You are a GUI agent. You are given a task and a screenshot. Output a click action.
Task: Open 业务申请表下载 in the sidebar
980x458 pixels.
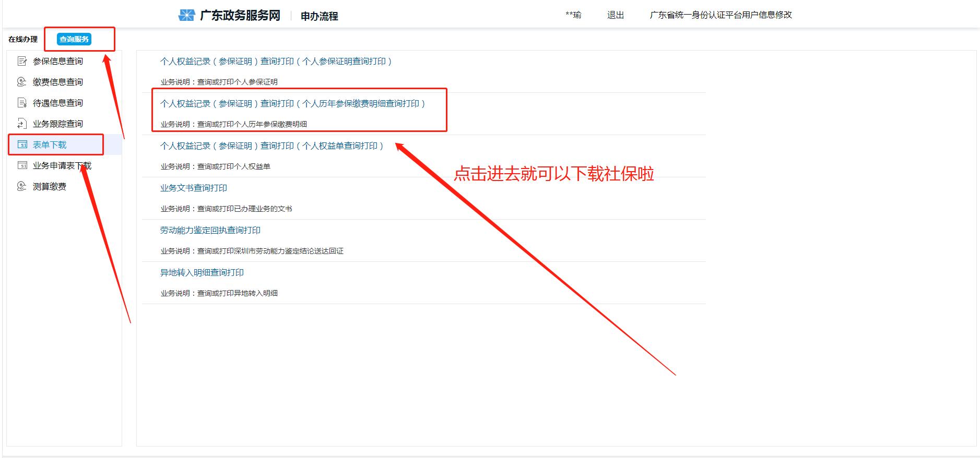(x=62, y=165)
